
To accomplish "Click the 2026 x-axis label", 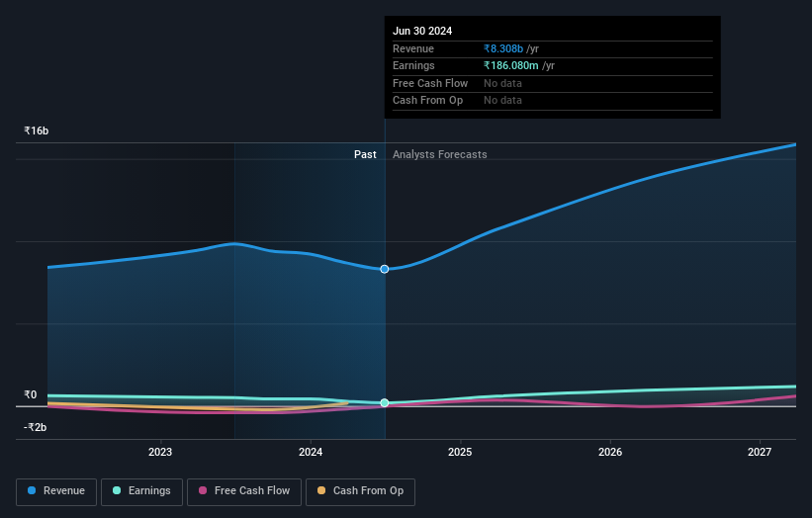I will (610, 453).
